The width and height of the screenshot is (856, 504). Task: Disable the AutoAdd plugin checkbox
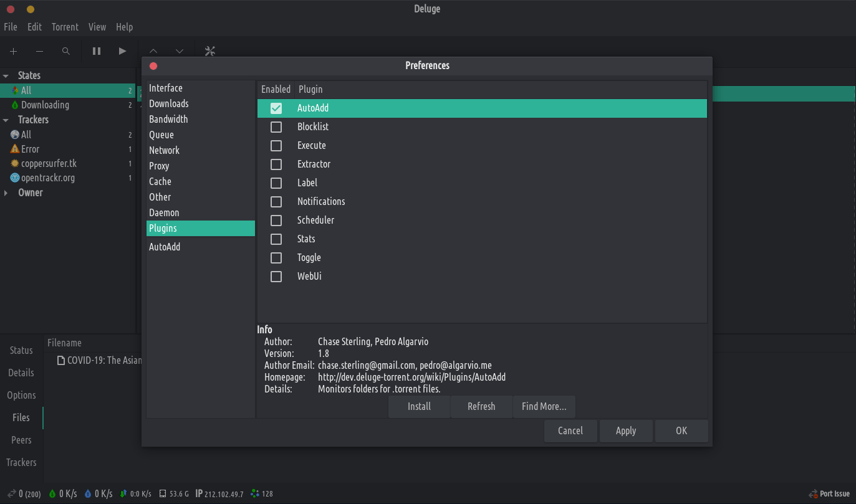276,108
